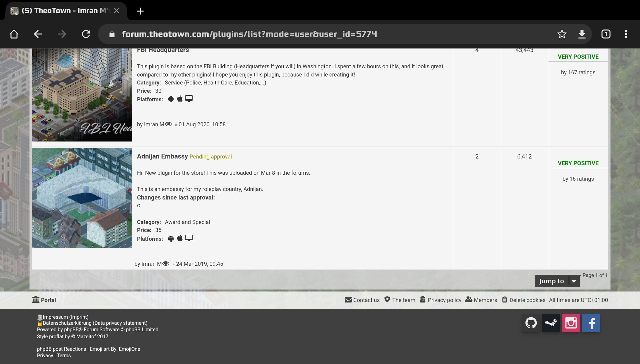Open downloads via download icon
Screen dimensions: 640x364
582,34
